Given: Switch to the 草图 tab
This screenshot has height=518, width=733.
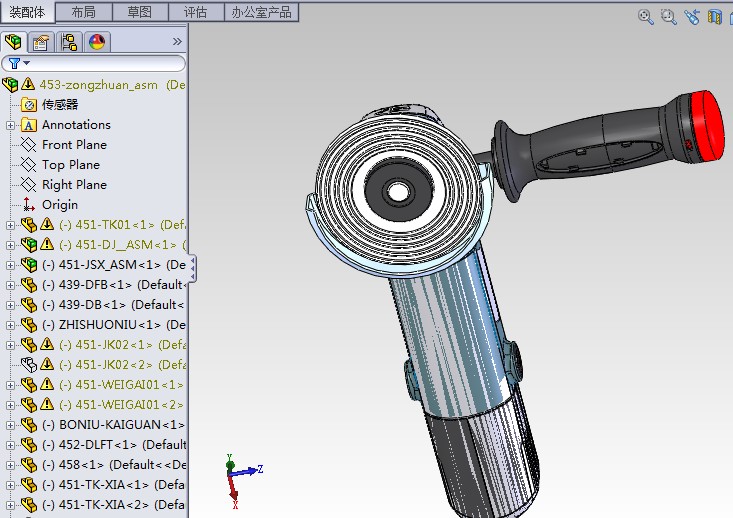Looking at the screenshot, I should point(140,12).
